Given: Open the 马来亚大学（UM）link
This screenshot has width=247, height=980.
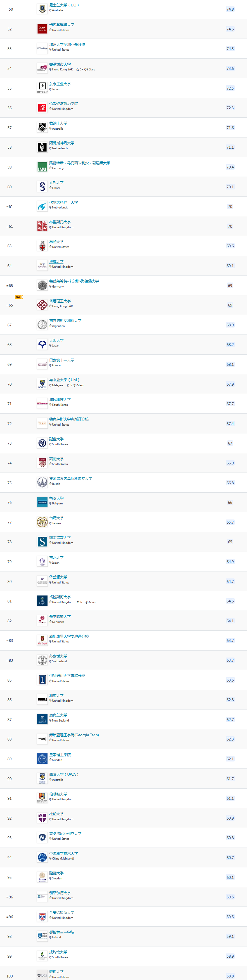Looking at the screenshot, I should tap(64, 380).
